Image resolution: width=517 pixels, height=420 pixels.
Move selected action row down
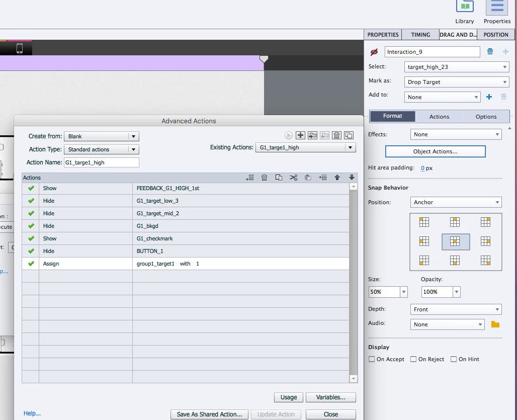[x=352, y=178]
